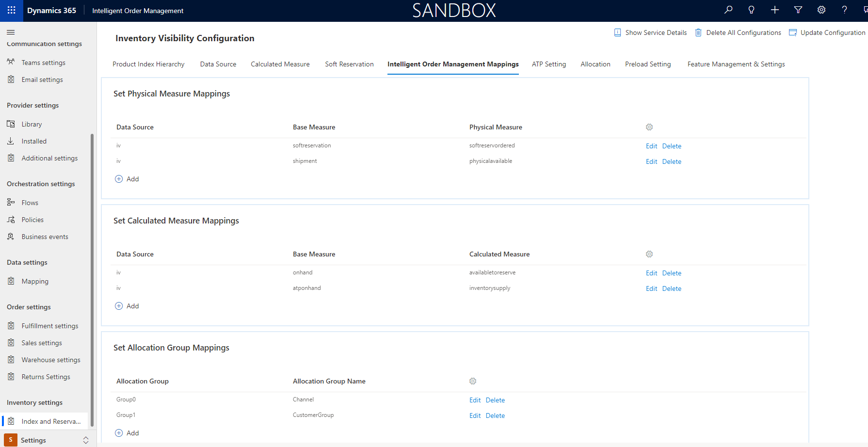The height and width of the screenshot is (447, 868).
Task: Click the Dynamics 365 header title
Action: pos(51,10)
